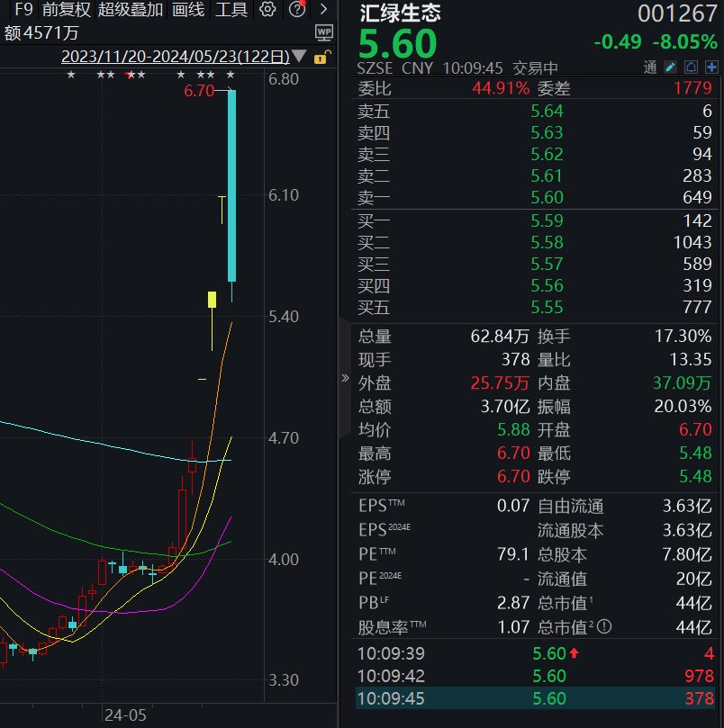The height and width of the screenshot is (728, 724).
Task: Click the 内盘 value 37.09万
Action: tap(682, 383)
